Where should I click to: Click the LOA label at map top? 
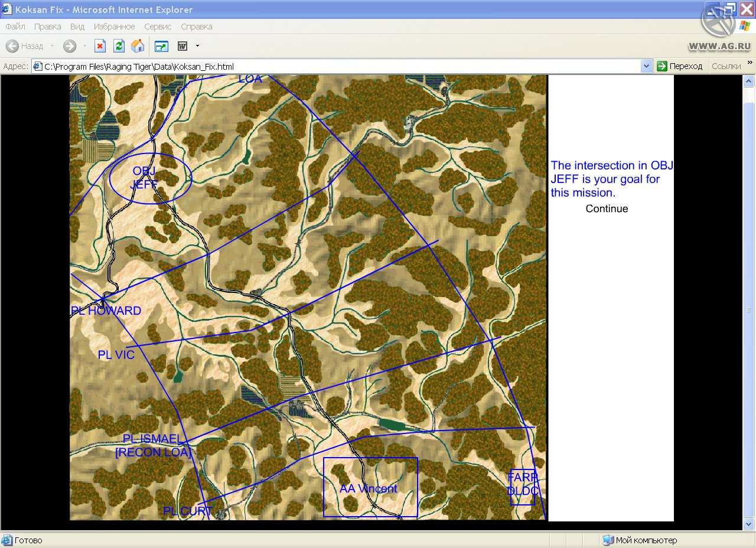click(x=250, y=79)
